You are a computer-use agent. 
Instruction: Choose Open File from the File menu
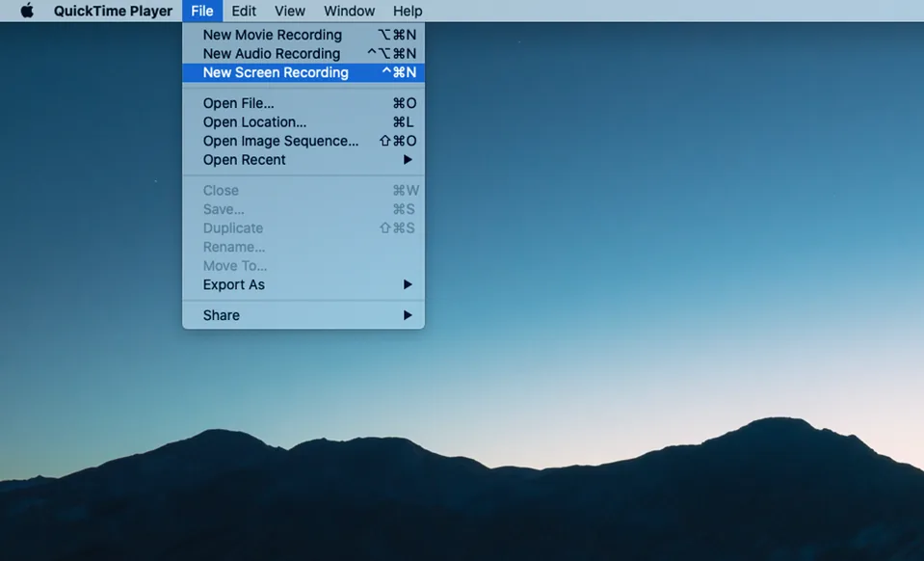pyautogui.click(x=237, y=102)
